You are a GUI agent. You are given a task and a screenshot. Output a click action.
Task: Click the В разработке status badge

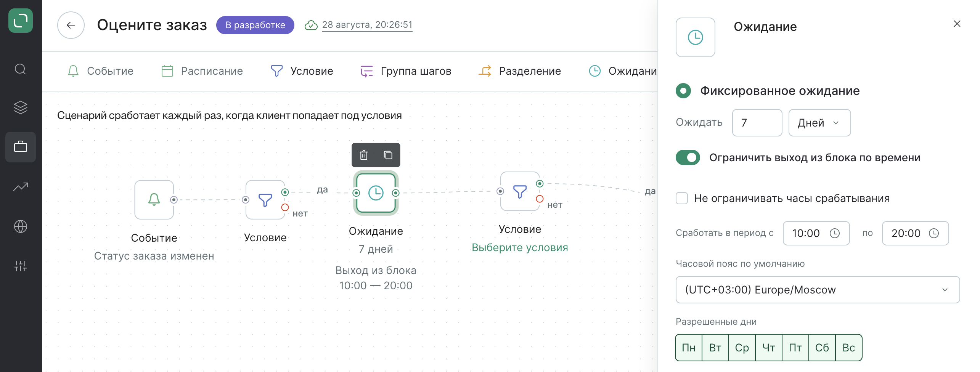click(255, 25)
